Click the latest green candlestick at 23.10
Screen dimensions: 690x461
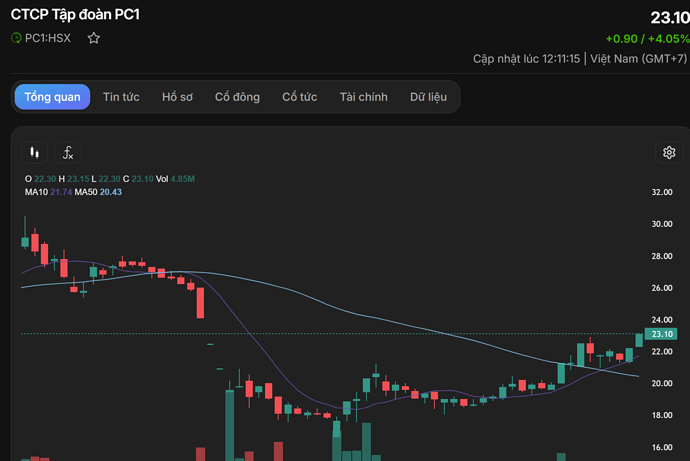tap(639, 340)
